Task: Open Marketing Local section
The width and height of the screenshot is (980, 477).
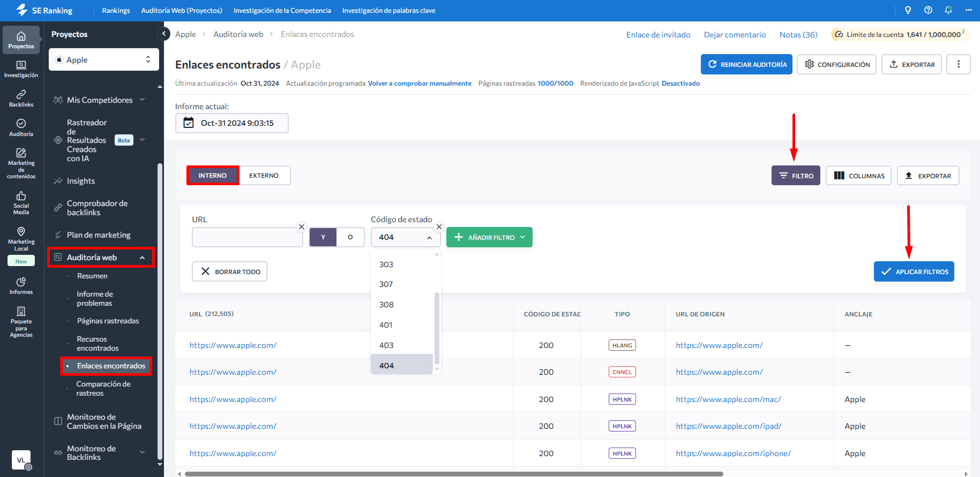Action: click(x=21, y=239)
